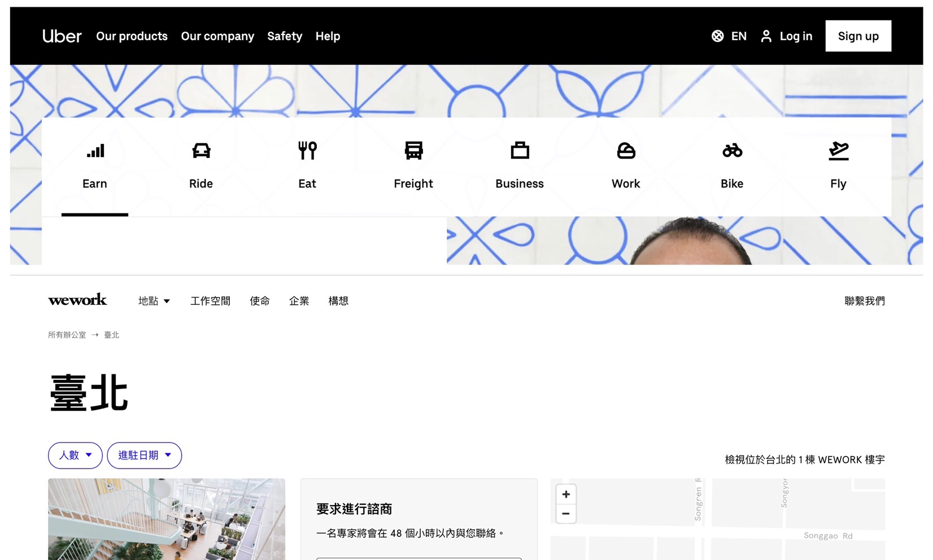933x560 pixels.
Task: Click the large 臺北 page title
Action: [x=89, y=393]
